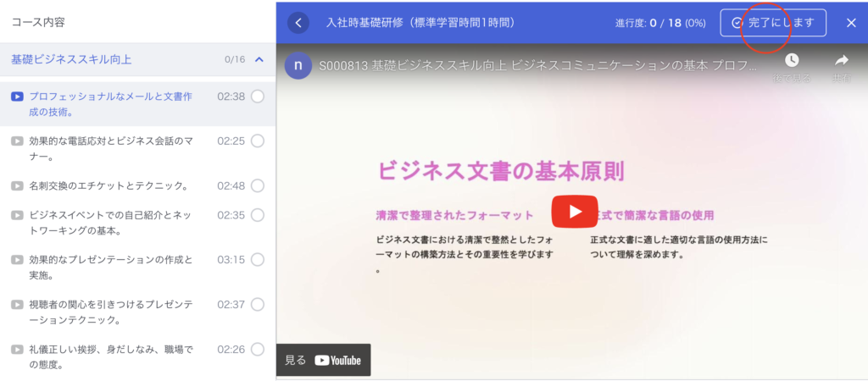Open lesson ビジネスイベントでの自己紹介とネットワーキング

pos(111,223)
